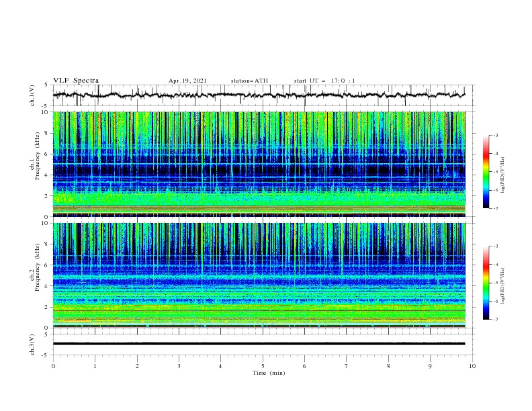
Task: Click the "6" kHz tick on ch.1 frequency axis
Action: (x=47, y=154)
